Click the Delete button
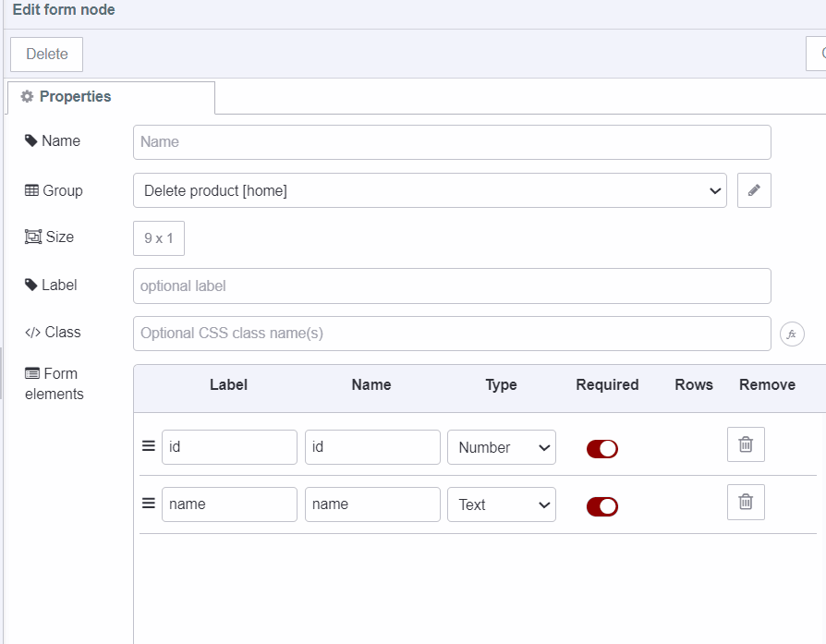The height and width of the screenshot is (644, 826). tap(46, 54)
